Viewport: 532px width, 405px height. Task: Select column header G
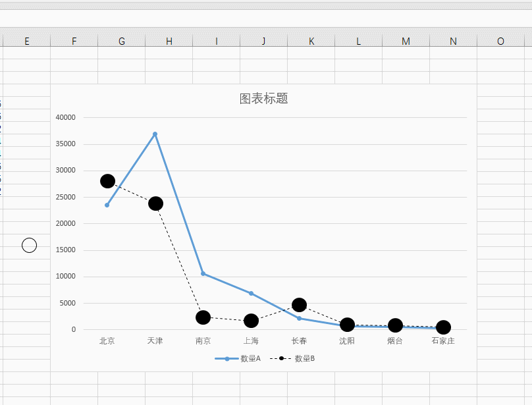coord(121,40)
